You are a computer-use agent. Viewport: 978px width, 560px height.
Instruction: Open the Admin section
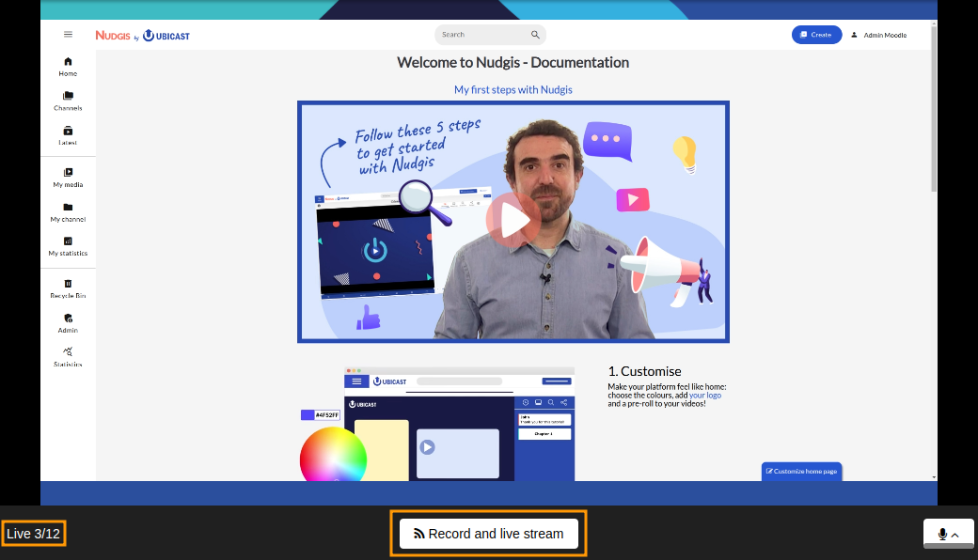click(x=68, y=323)
